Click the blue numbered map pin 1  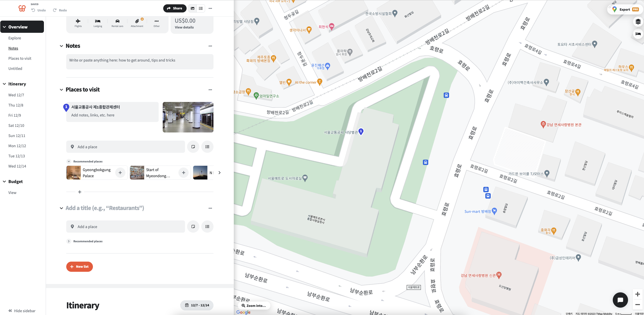[361, 131]
